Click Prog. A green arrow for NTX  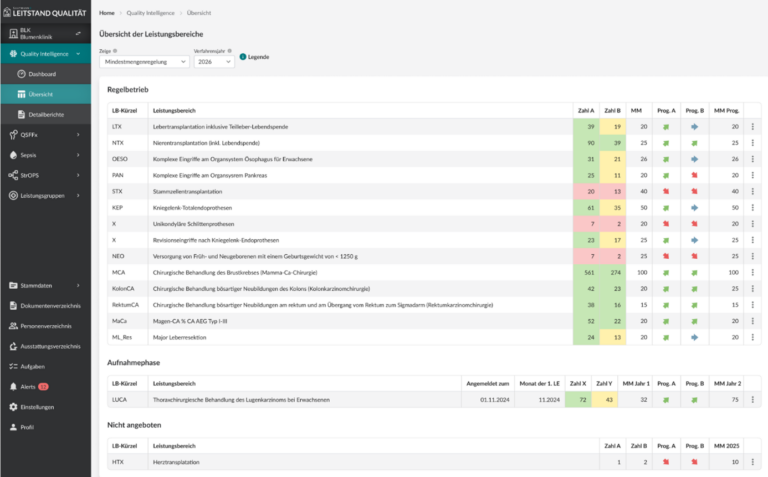click(666, 143)
